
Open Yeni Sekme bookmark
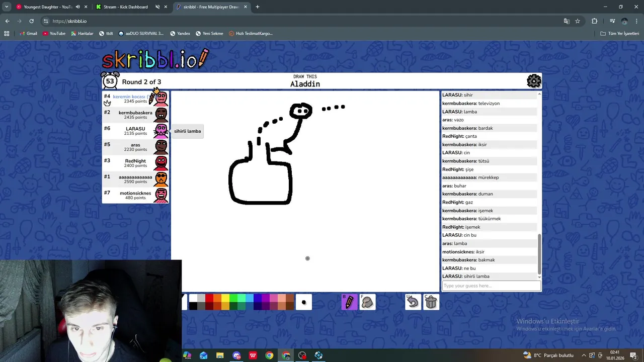click(x=209, y=33)
